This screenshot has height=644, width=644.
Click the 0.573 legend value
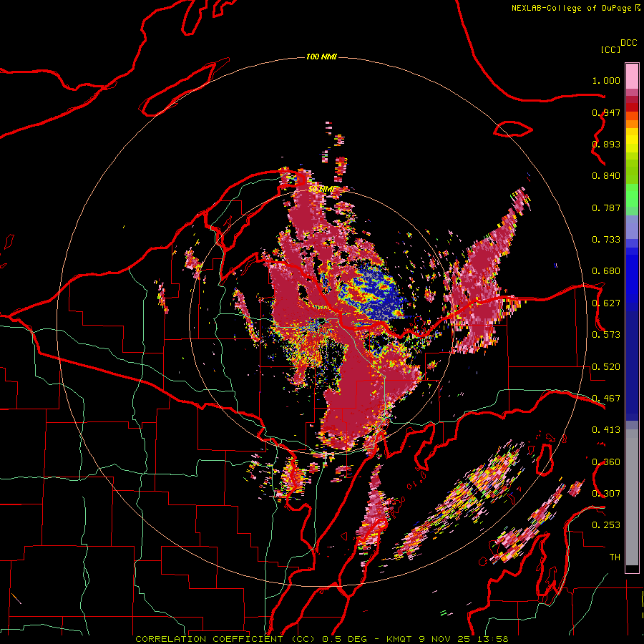click(x=606, y=334)
